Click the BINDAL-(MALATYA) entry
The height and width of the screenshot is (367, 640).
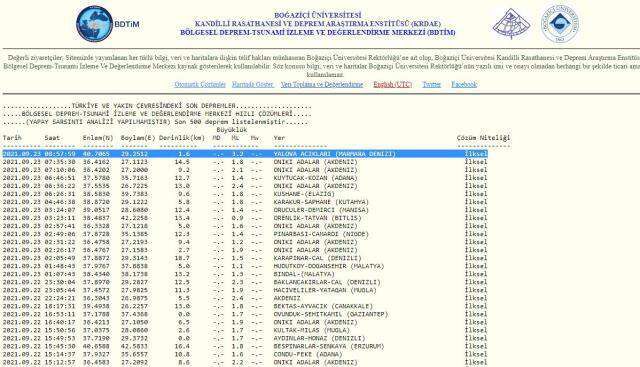(x=304, y=274)
